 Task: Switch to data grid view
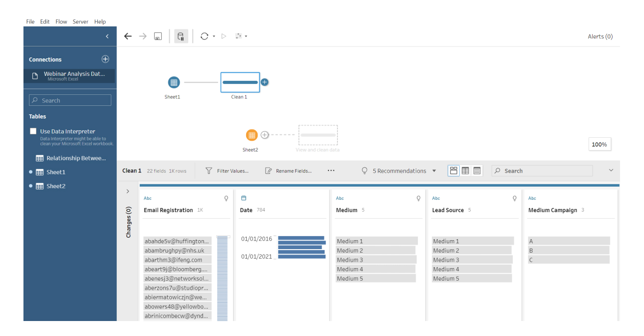click(x=465, y=171)
